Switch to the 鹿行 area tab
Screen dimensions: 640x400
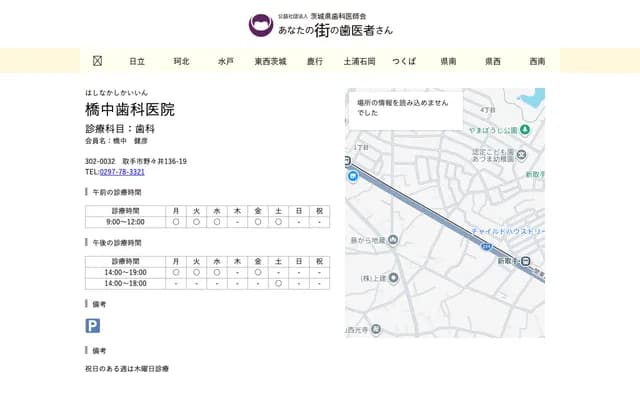click(315, 61)
